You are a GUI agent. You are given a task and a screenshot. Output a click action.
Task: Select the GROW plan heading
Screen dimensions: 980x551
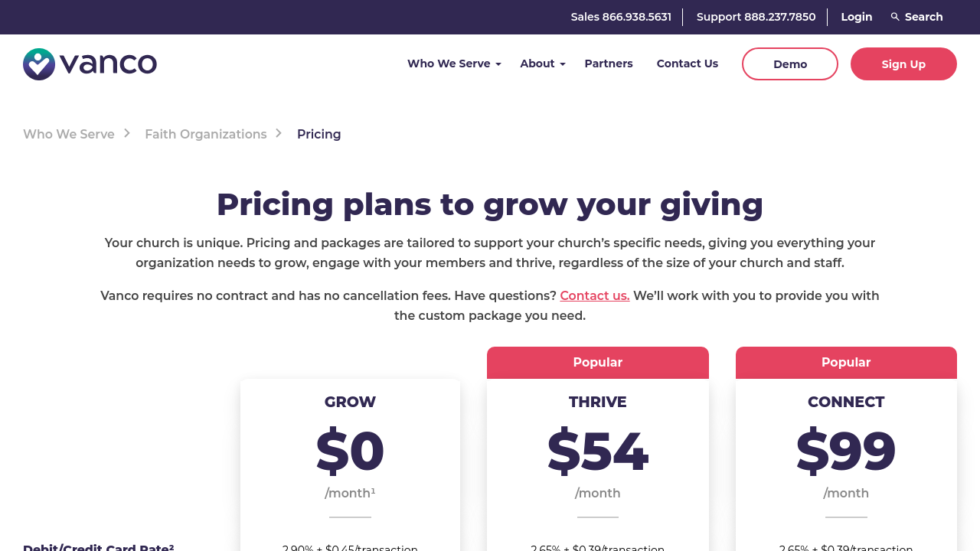(350, 402)
